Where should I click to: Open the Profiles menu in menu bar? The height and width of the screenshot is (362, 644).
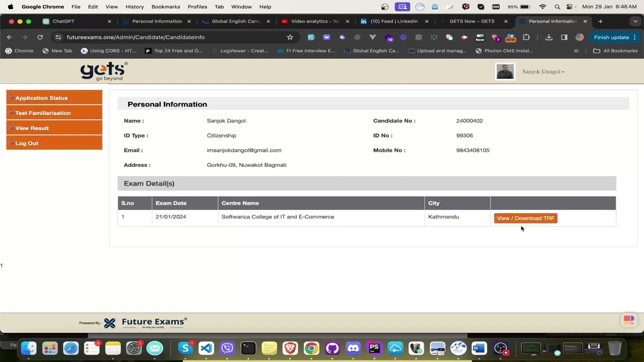click(197, 7)
